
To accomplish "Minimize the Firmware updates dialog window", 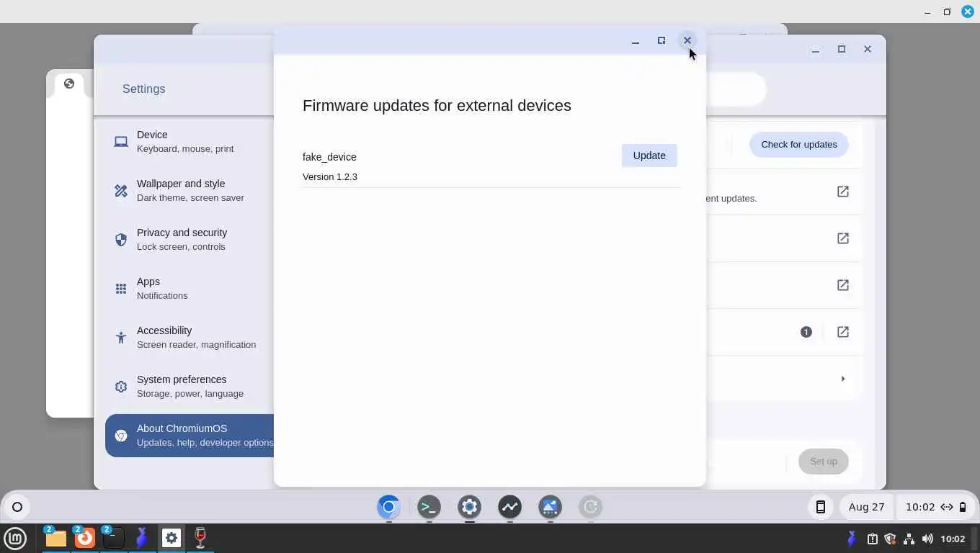I will coord(635,41).
